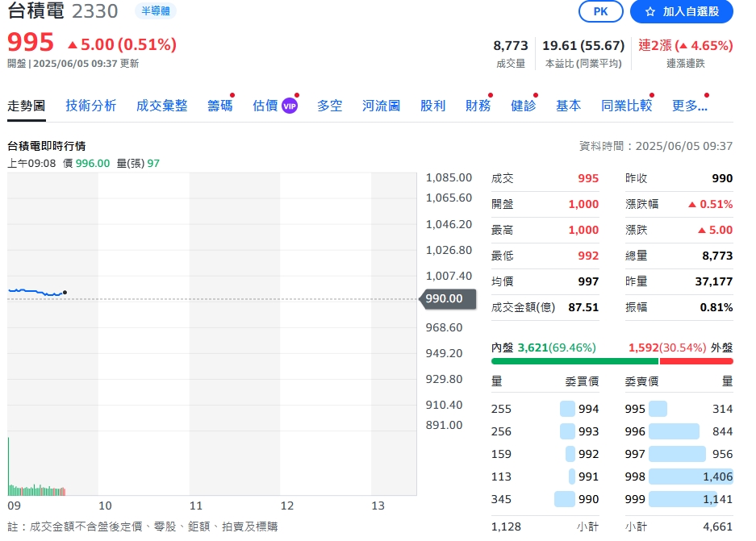Click the 19.61 (55.67) 本益比 value
Screen dimensions: 756x541
(583, 45)
